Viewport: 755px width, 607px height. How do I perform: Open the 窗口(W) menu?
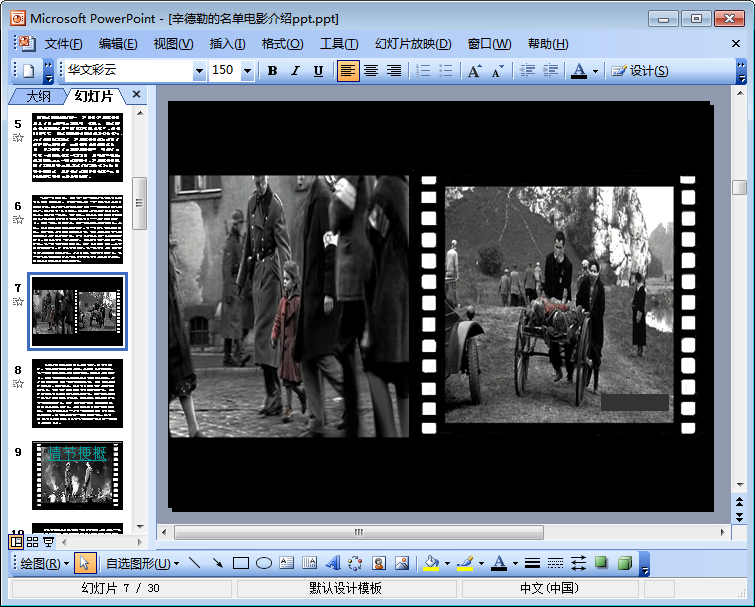click(489, 44)
